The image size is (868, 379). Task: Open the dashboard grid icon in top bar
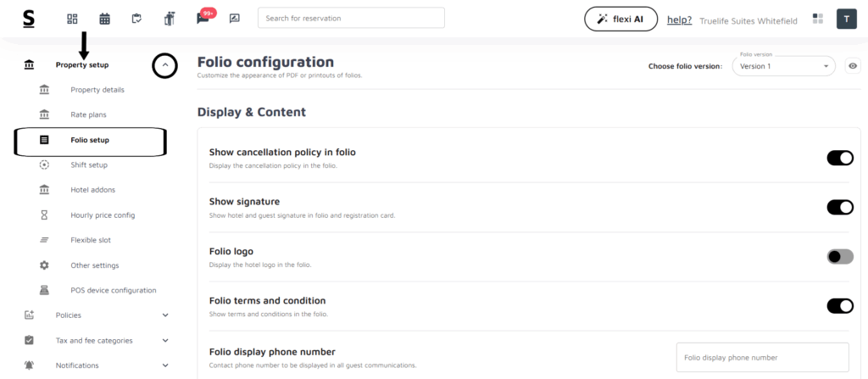[x=72, y=19]
